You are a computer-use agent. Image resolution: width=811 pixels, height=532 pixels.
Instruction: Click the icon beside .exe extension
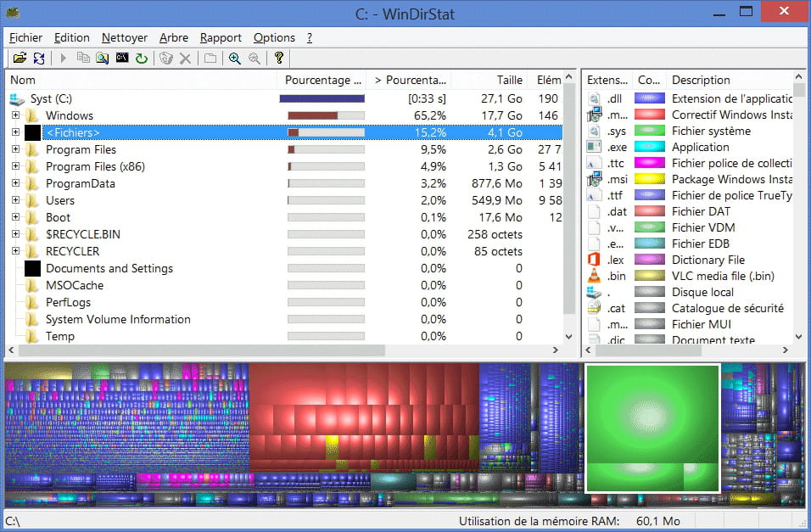[594, 147]
